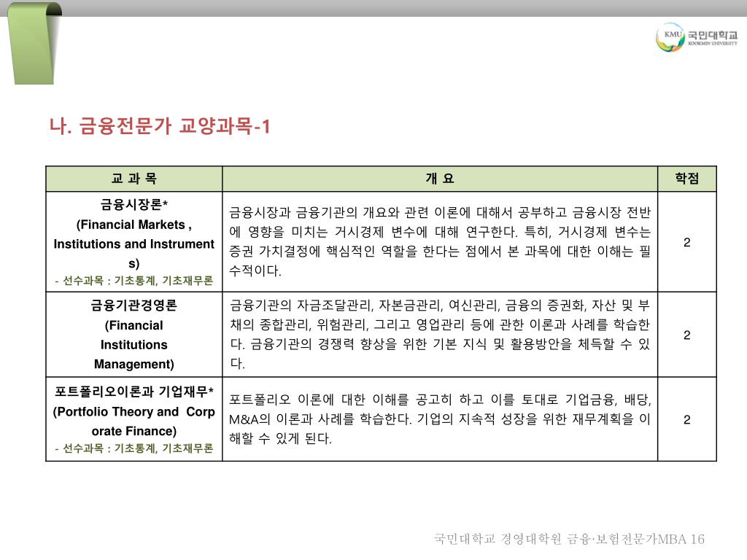
Task: Click the footer text 국민대학교 경영대학원 금융·보험전문가MBA 16
Action: (569, 539)
